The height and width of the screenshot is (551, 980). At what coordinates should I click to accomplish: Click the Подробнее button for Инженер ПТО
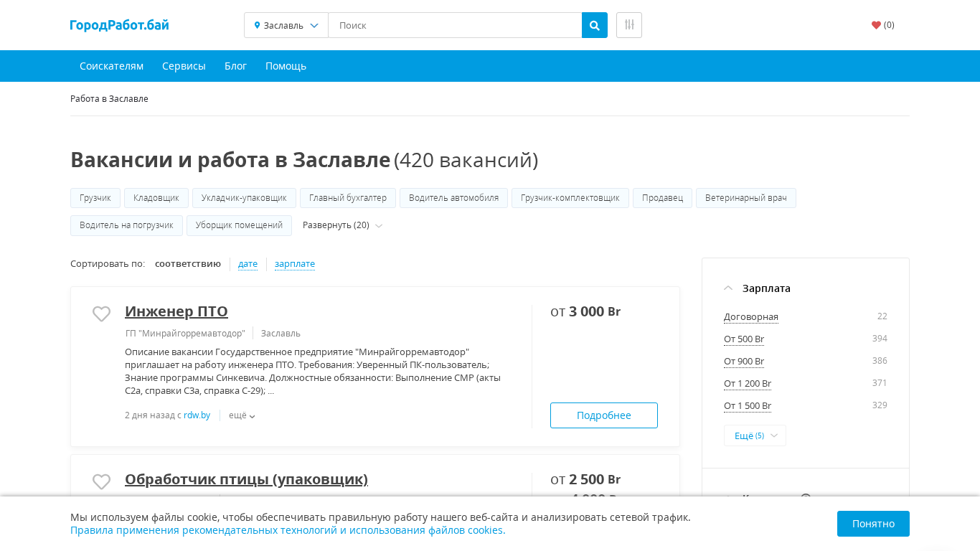(603, 415)
